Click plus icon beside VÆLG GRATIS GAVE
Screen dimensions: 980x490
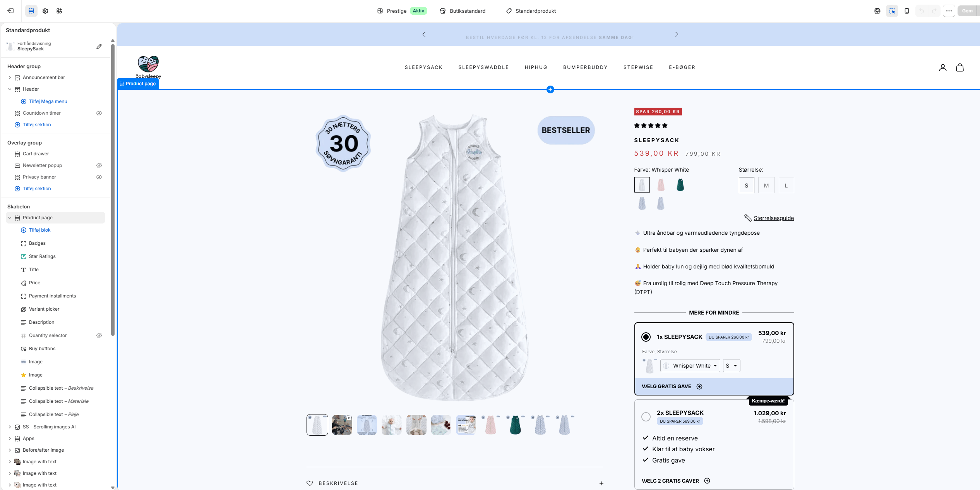click(x=699, y=387)
